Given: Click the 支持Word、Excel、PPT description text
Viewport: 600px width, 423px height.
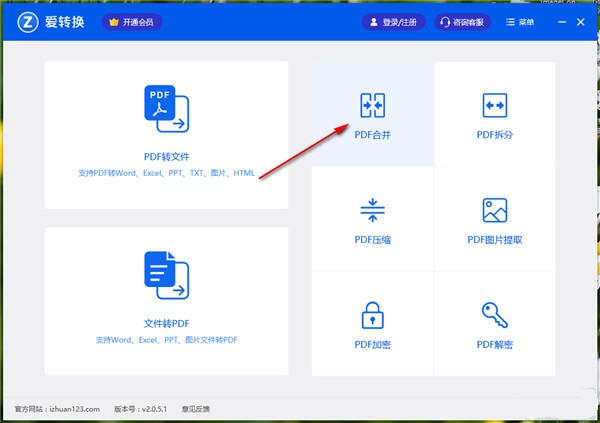Looking at the screenshot, I should (166, 340).
